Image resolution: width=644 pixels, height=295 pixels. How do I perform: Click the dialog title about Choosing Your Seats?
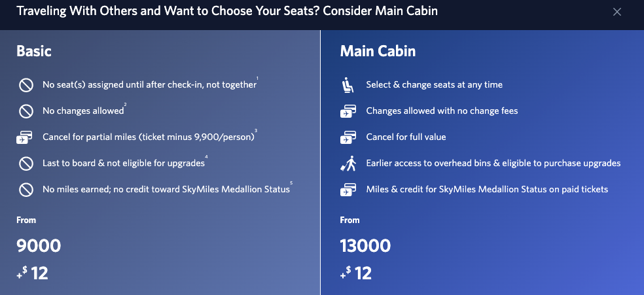click(227, 11)
